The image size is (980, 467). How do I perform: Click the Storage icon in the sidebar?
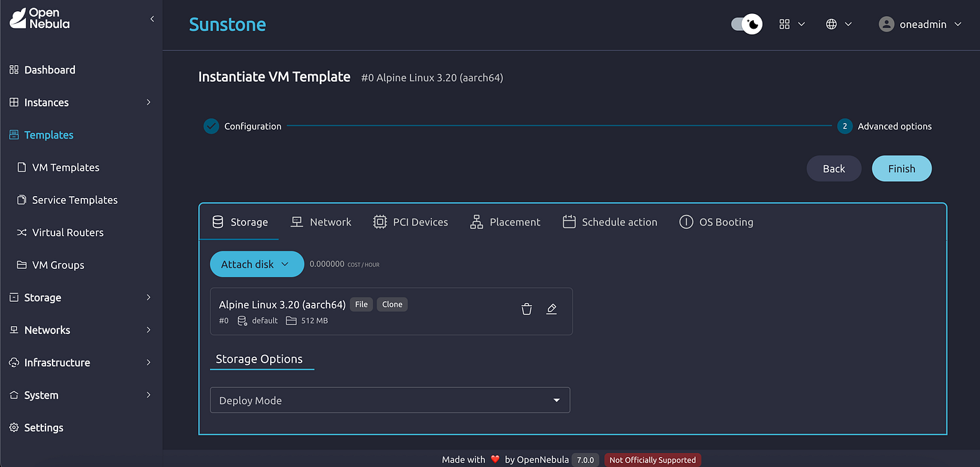[x=14, y=298]
